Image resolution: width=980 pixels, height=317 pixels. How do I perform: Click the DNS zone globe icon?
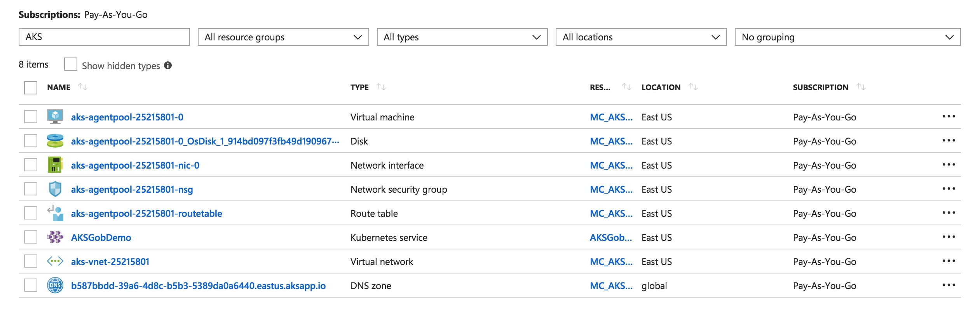(x=55, y=285)
